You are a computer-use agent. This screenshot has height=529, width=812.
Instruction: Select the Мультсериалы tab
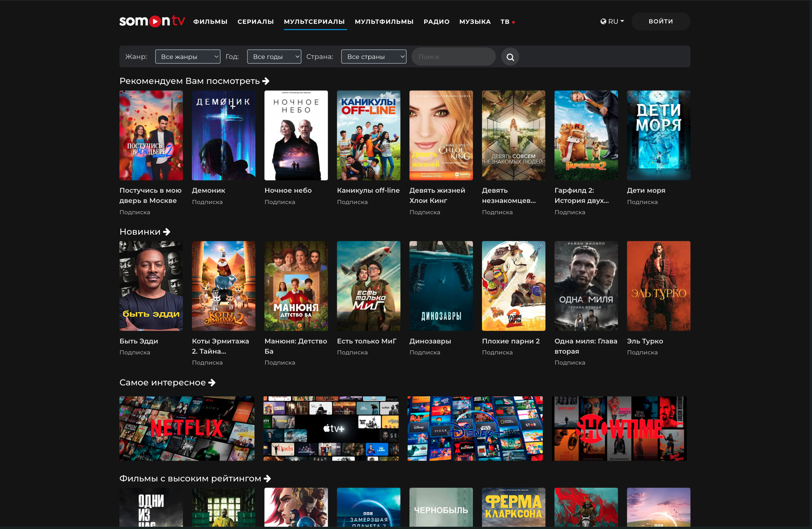click(x=314, y=22)
